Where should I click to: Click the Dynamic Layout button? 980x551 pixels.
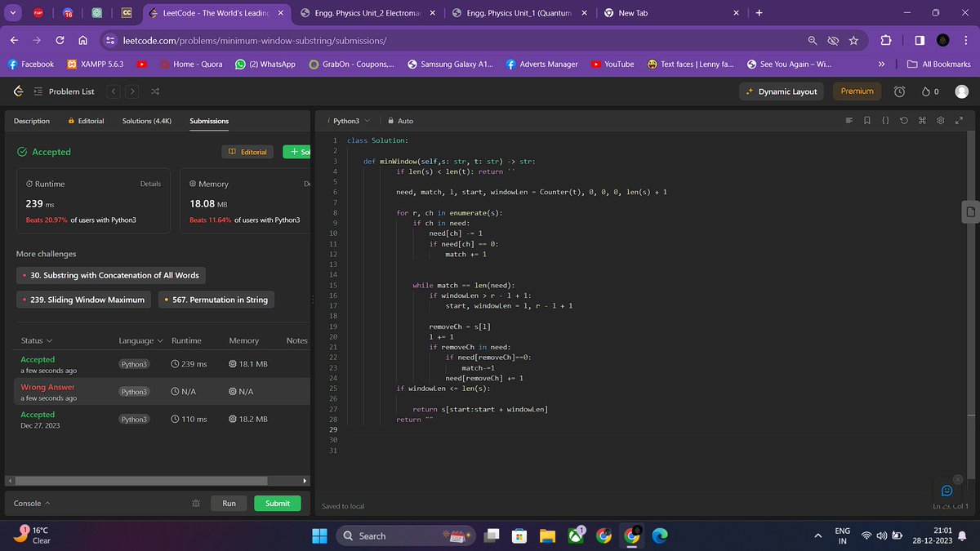pos(782,91)
